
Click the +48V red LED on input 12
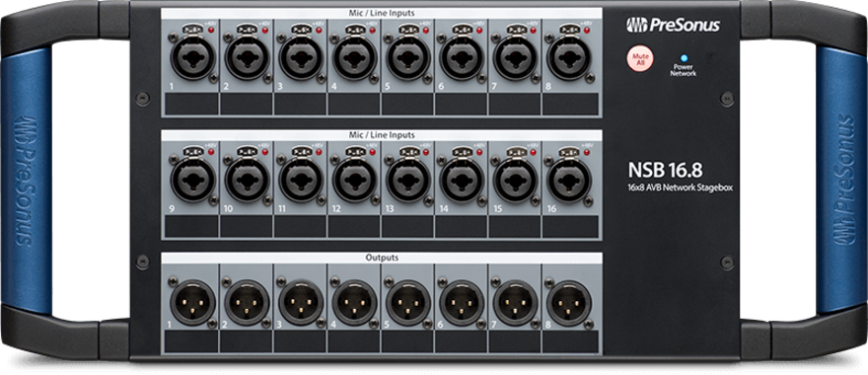coord(373,152)
